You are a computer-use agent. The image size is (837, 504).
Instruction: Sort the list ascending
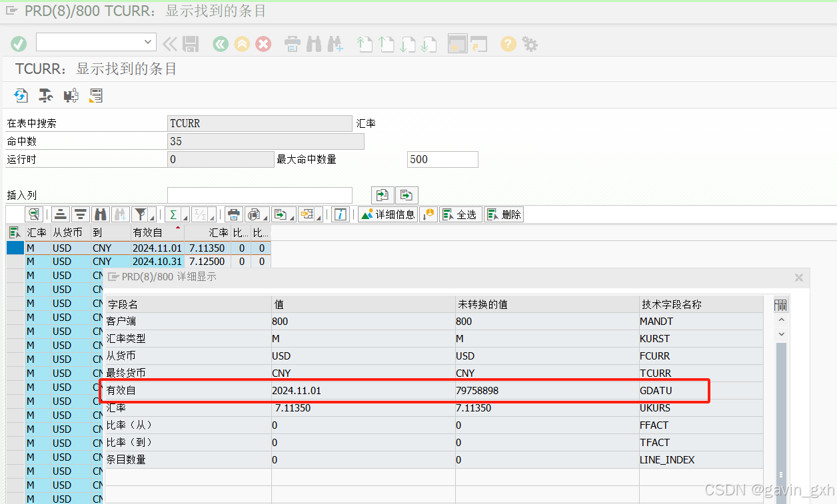click(61, 214)
